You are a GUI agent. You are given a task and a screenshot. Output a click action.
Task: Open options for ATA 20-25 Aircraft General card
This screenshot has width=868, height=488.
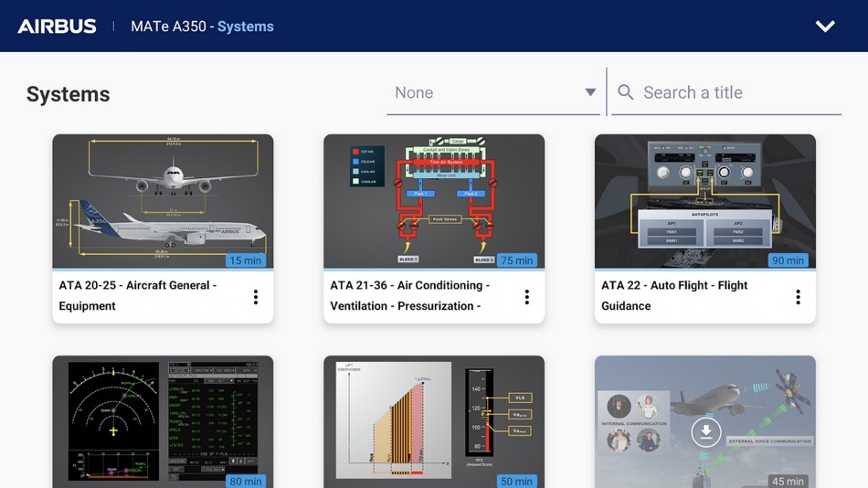click(256, 297)
